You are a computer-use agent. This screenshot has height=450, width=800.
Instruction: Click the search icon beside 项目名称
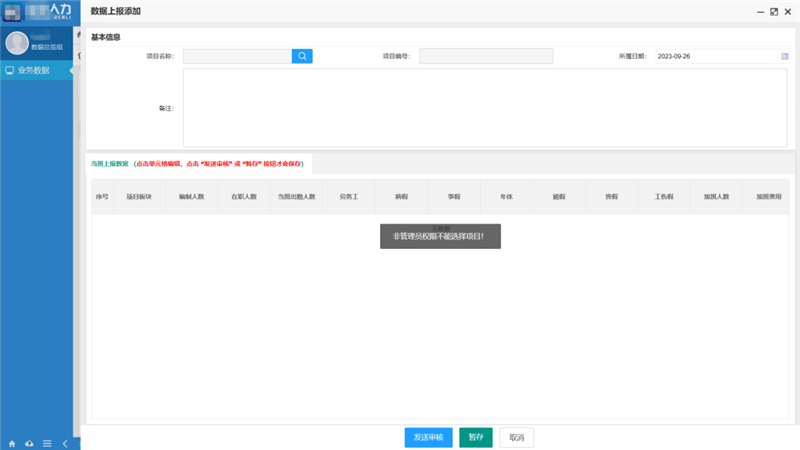tap(302, 56)
